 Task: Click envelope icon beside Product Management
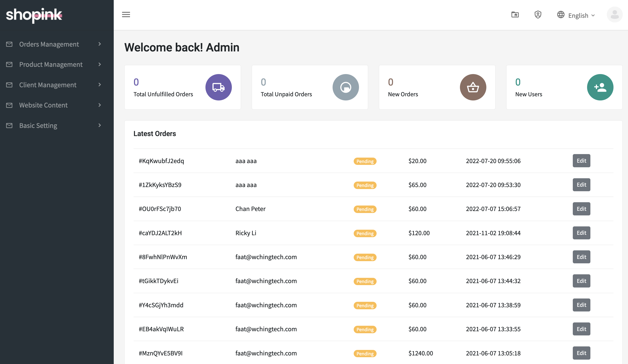pos(9,64)
